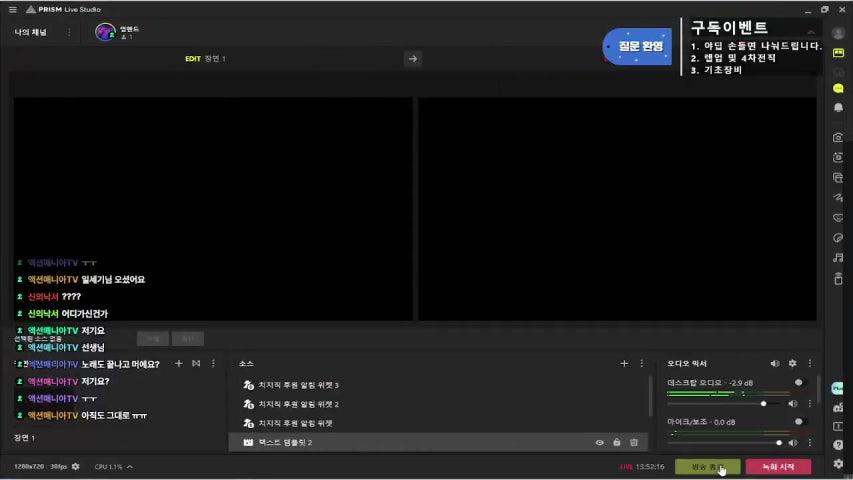Mute the 데스크탑 오디오 speaker icon

[792, 403]
